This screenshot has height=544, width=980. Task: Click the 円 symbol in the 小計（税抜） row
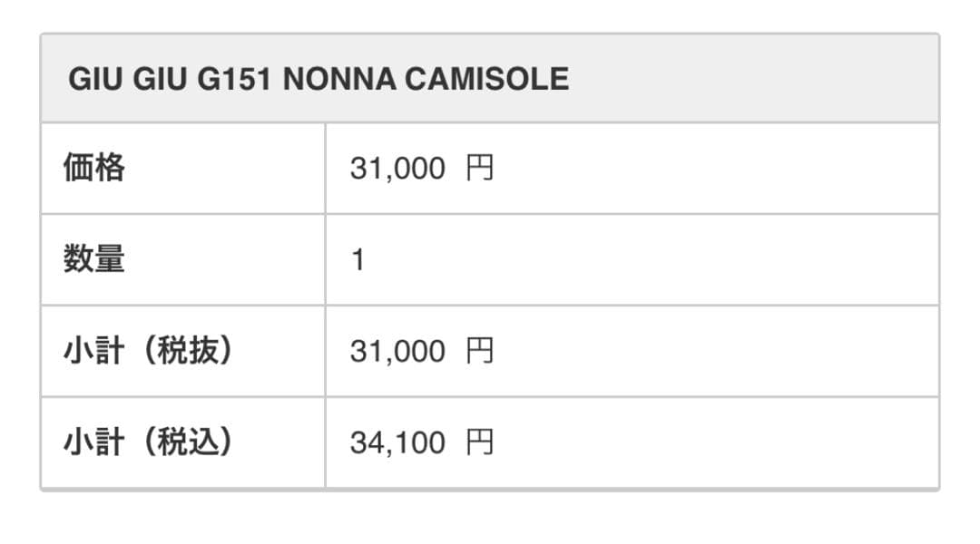[x=480, y=352]
